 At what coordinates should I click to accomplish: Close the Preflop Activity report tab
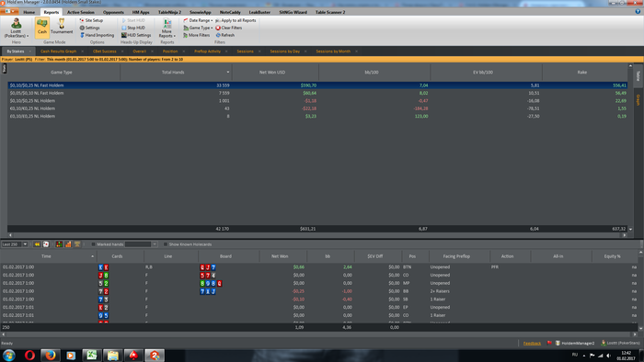click(226, 51)
